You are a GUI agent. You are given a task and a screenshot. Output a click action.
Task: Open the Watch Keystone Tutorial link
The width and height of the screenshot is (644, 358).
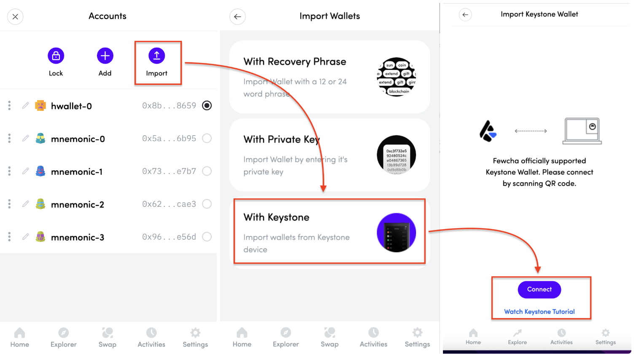tap(539, 312)
